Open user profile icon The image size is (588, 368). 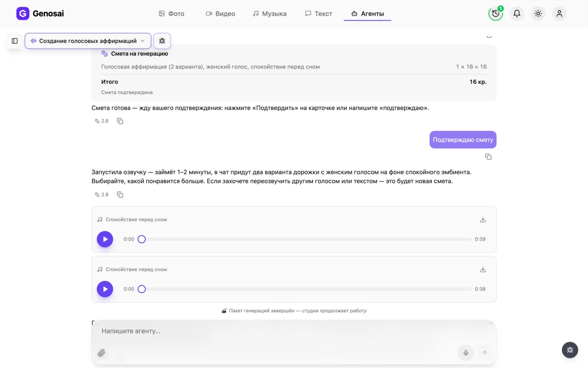coord(559,14)
